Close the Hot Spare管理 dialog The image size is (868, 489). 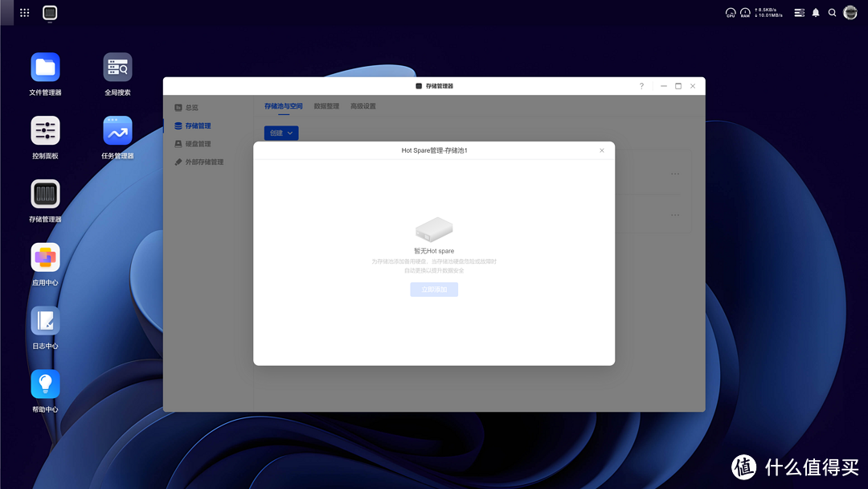(602, 150)
